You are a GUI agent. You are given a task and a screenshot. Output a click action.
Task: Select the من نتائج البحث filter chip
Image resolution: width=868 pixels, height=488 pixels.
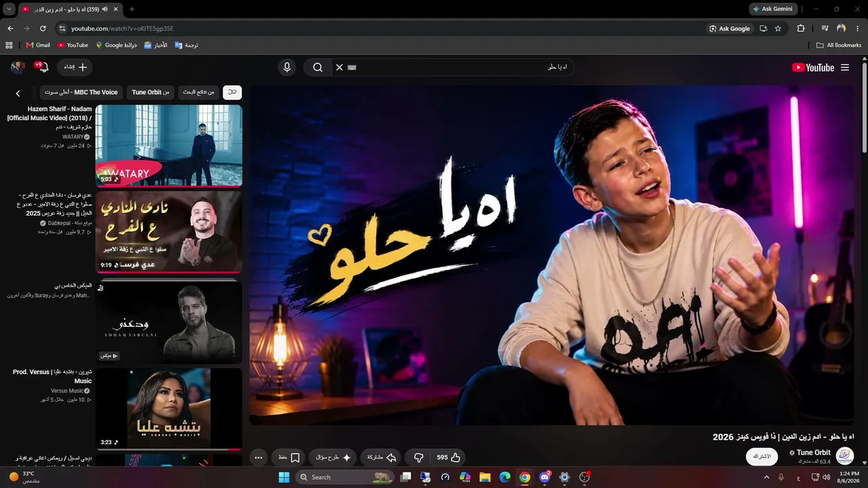pos(199,92)
